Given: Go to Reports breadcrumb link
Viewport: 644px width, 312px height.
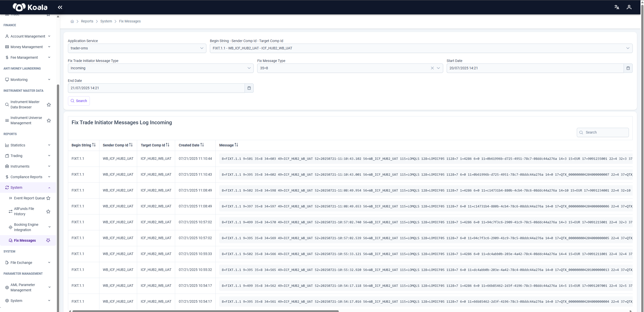Looking at the screenshot, I should (87, 21).
